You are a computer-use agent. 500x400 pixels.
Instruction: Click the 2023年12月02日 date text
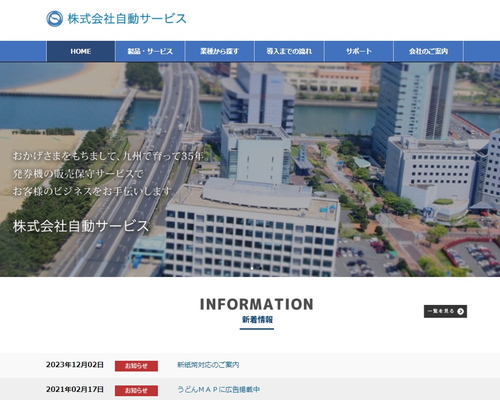click(75, 365)
